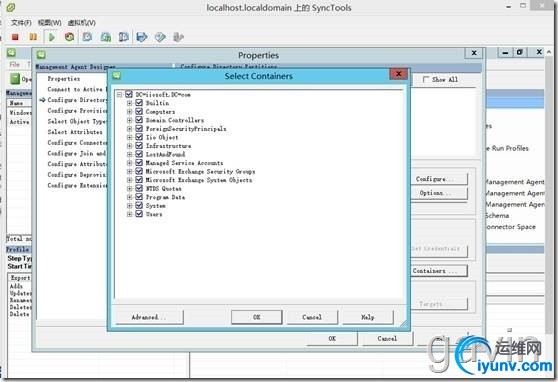558x382 pixels.
Task: Click the Synchronization Manager window title icon
Action: 11,53
